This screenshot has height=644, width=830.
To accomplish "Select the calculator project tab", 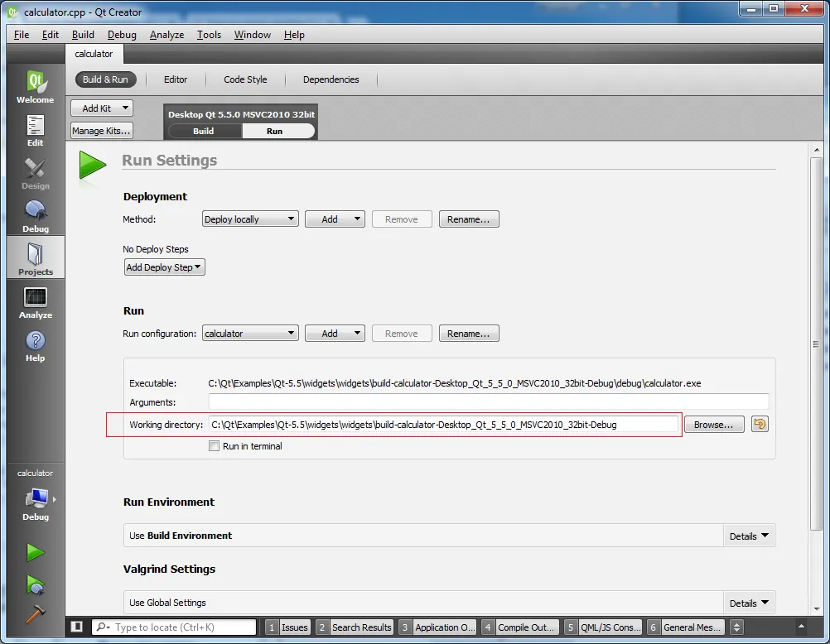I will (94, 54).
